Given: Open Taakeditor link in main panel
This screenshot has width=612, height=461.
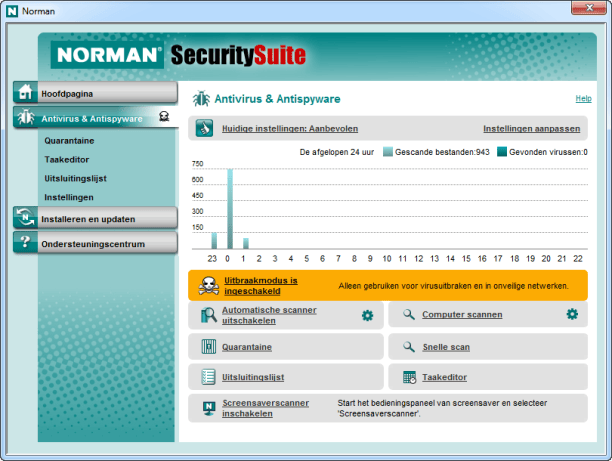Looking at the screenshot, I should pos(444,377).
